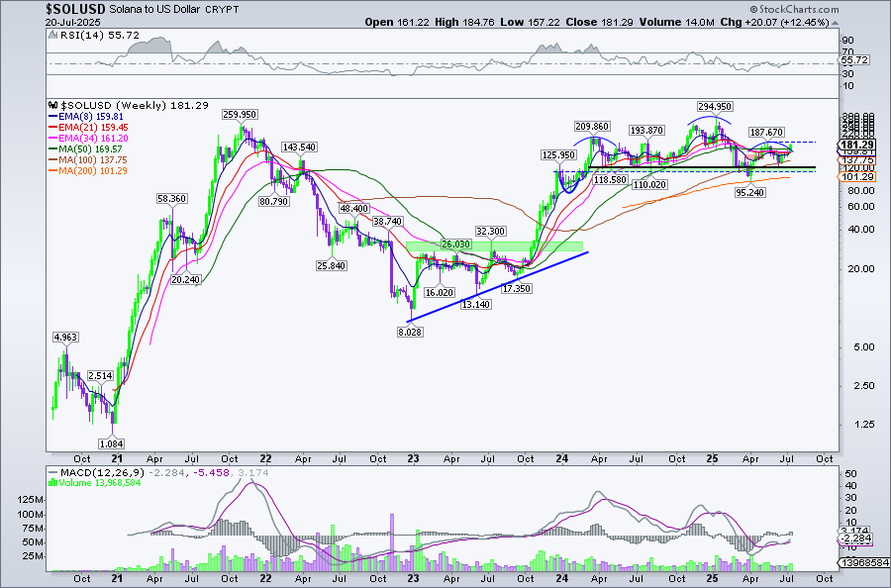Screen dimensions: 891x588
Task: Click the 259.950 peak price label
Action: click(240, 114)
